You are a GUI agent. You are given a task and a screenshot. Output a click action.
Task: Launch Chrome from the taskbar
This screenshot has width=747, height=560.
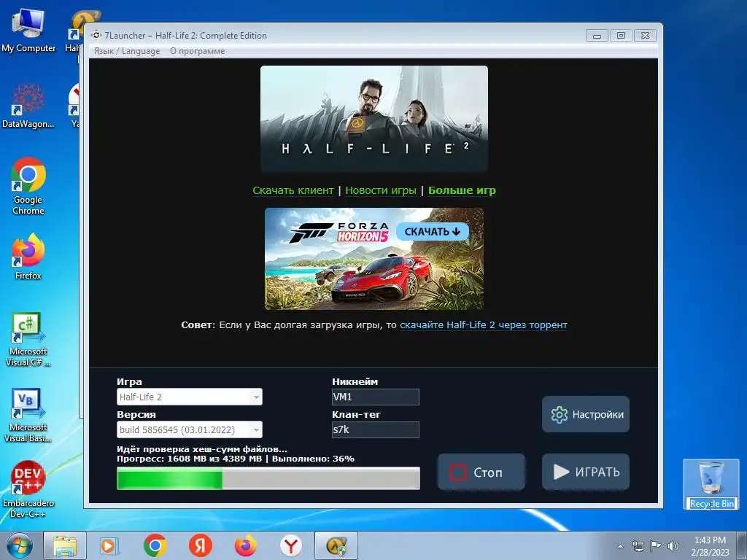155,545
